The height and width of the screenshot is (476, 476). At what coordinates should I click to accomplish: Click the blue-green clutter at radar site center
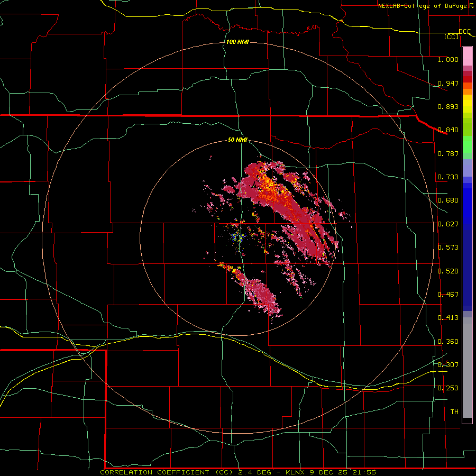(239, 237)
